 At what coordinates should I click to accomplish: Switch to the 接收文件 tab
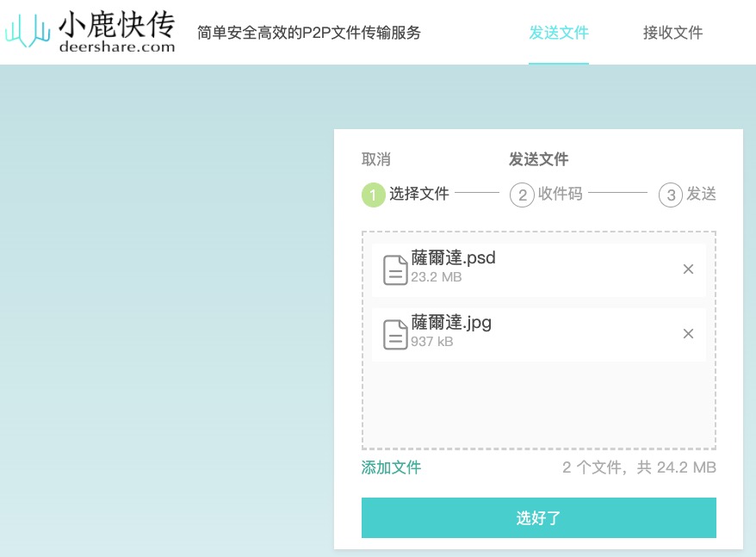672,34
